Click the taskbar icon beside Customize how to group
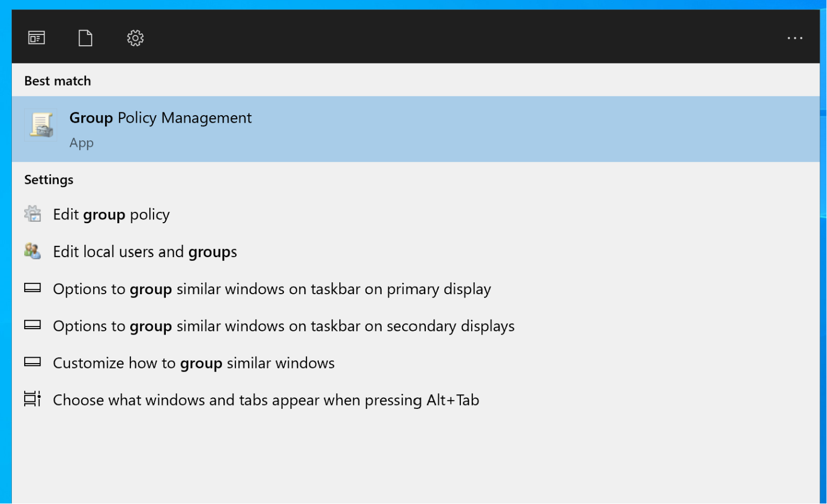The height and width of the screenshot is (504, 827). pos(32,363)
